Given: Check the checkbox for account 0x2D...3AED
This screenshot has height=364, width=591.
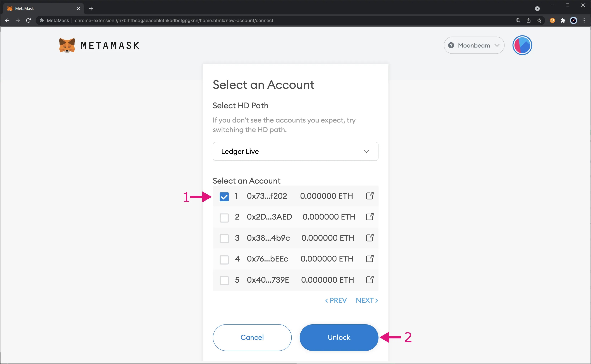Looking at the screenshot, I should 224,217.
